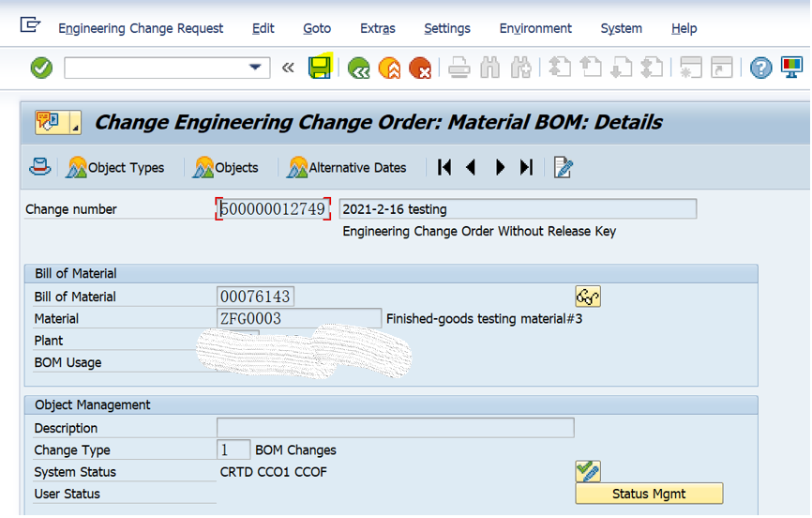Image resolution: width=812 pixels, height=518 pixels.
Task: Click the red Cancel icon
Action: [x=420, y=68]
